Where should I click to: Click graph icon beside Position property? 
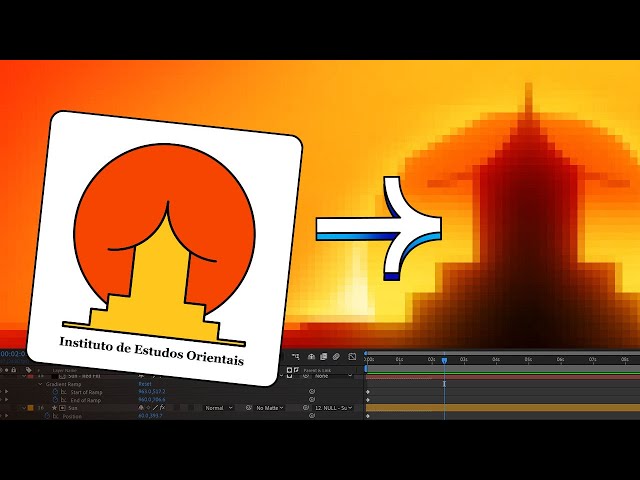tap(55, 416)
